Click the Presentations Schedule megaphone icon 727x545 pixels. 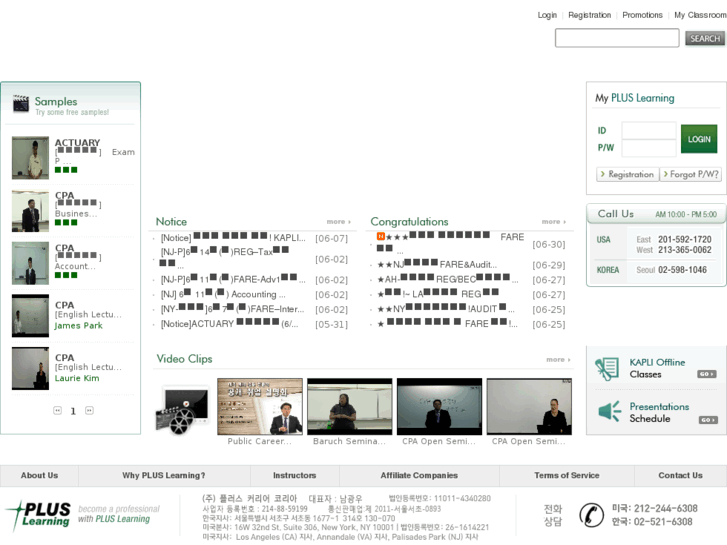point(609,410)
